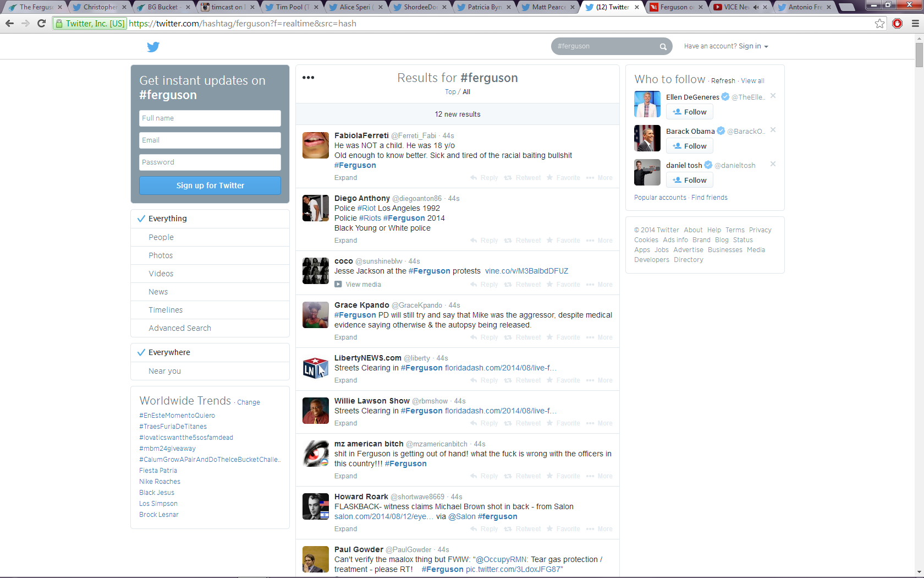Image resolution: width=924 pixels, height=578 pixels.
Task: Expand Willie Lawson Show's tweet
Action: click(x=345, y=423)
